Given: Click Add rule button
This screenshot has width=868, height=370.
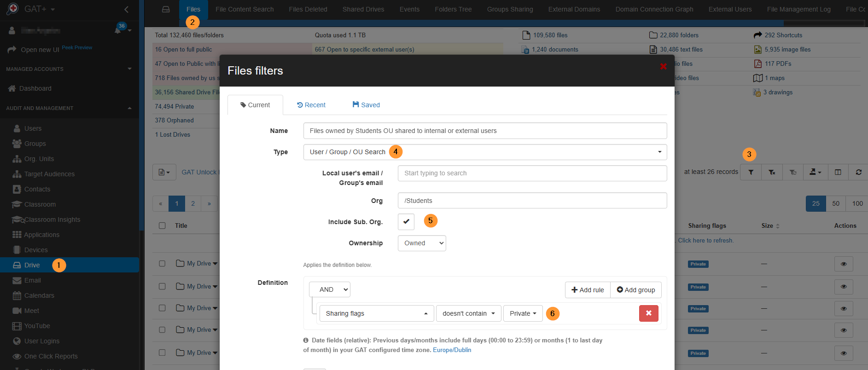Looking at the screenshot, I should coord(588,290).
